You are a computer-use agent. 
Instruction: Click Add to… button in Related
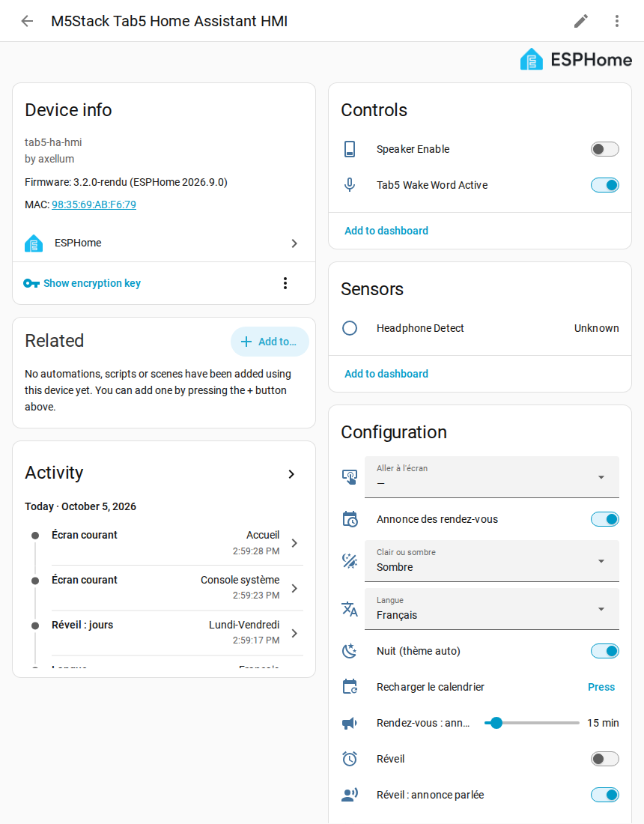[270, 342]
